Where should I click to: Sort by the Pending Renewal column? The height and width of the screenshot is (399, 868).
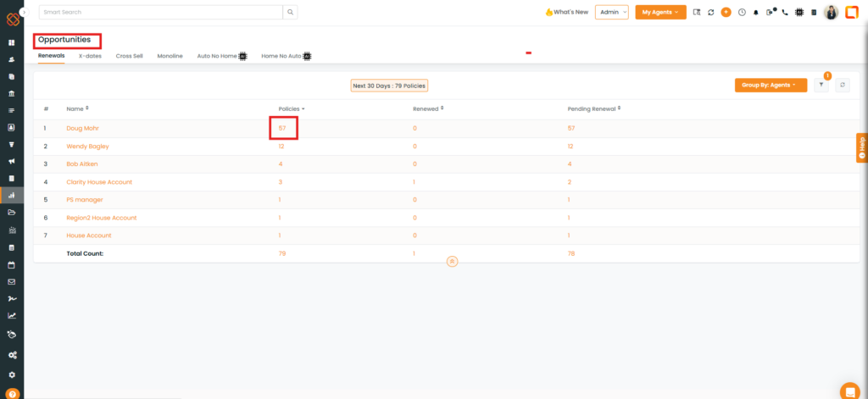593,108
